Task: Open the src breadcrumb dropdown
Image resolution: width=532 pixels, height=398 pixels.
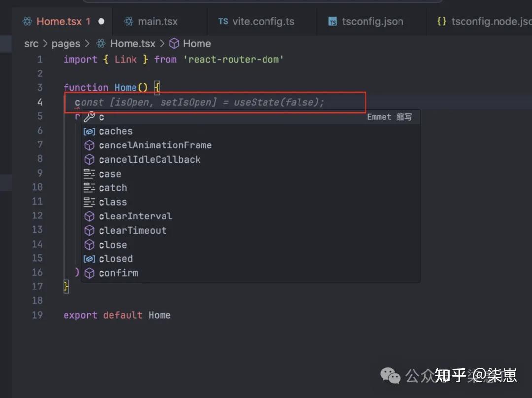Action: pyautogui.click(x=31, y=43)
